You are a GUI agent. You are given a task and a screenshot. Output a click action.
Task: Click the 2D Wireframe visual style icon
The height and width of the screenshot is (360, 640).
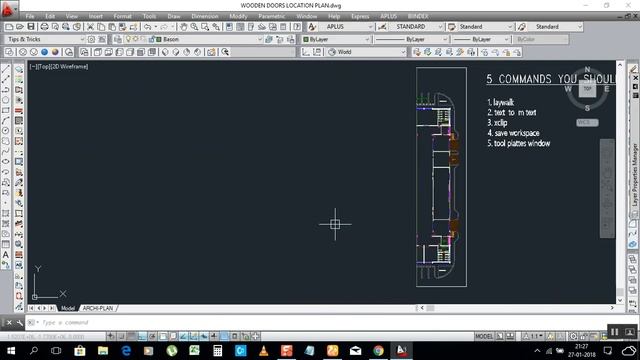9,52
